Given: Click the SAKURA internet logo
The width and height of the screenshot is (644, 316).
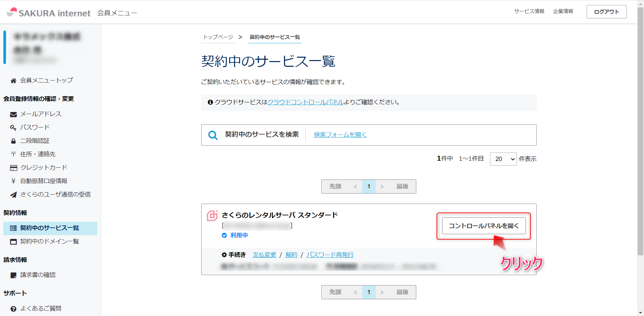Looking at the screenshot, I should pos(49,12).
